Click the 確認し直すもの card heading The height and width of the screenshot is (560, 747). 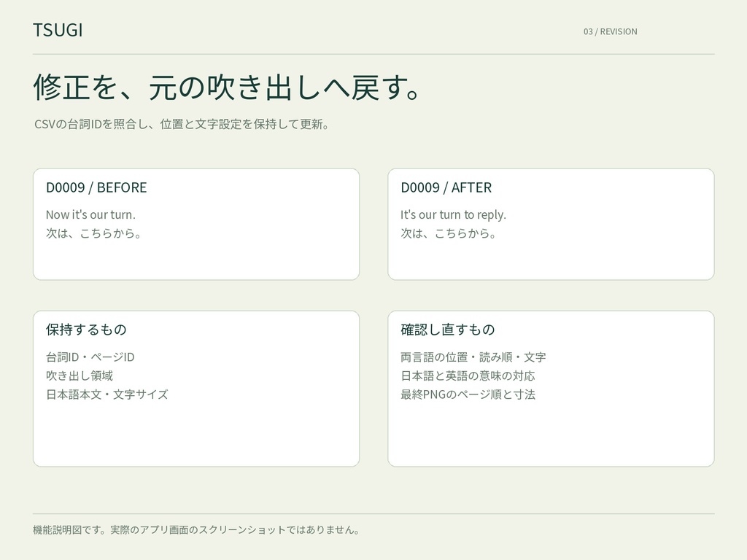pos(448,330)
